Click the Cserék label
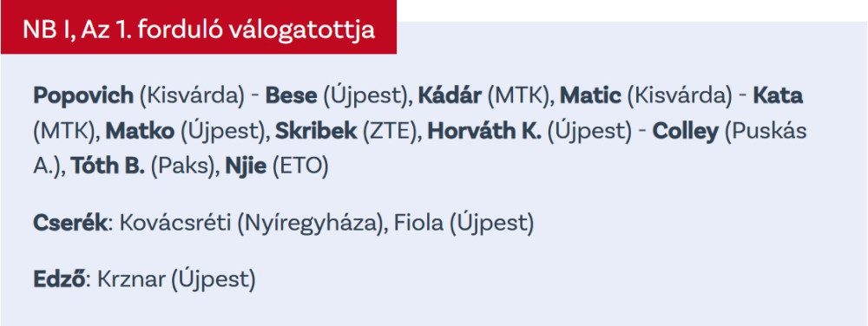 [x=69, y=223]
